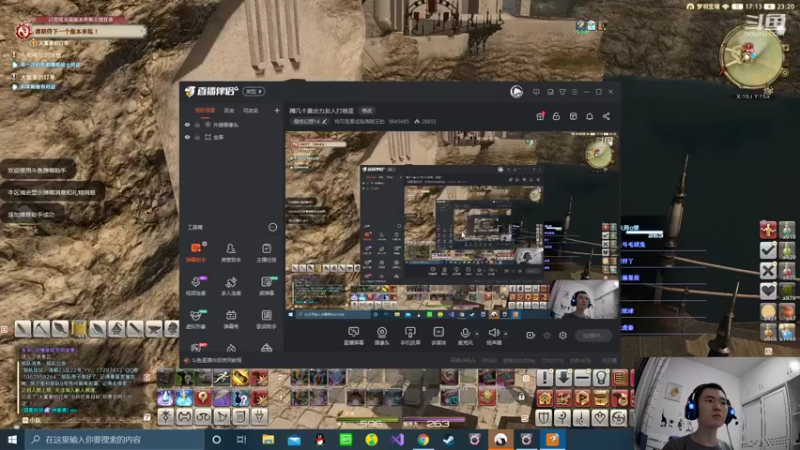800x450 pixels.
Task: Toggle the padlock icon in stream panel
Action: click(556, 116)
